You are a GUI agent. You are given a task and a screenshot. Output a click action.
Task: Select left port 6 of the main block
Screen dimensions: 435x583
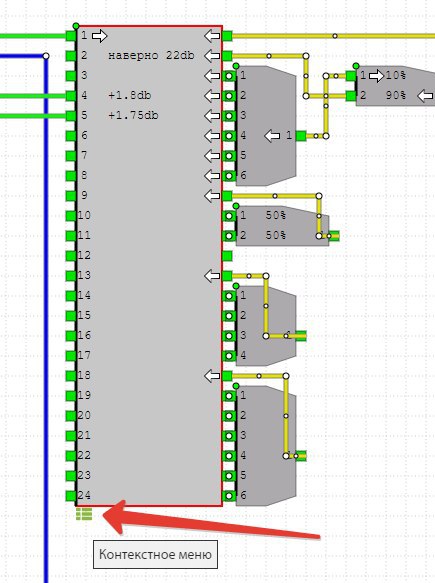click(71, 136)
